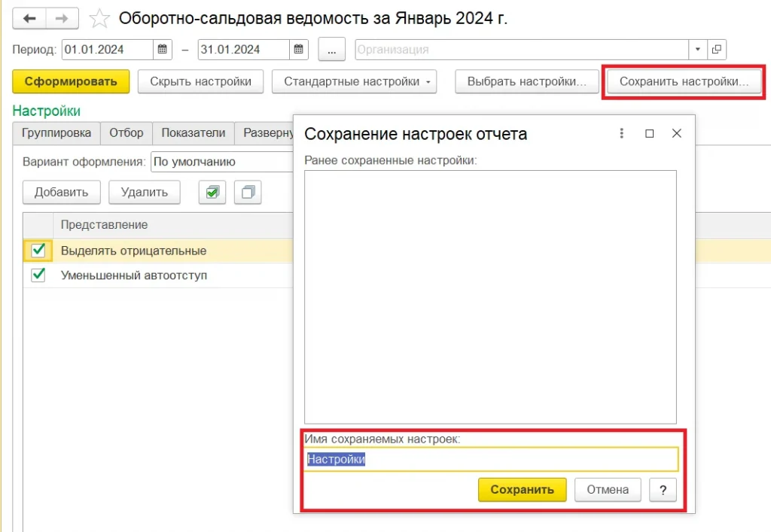Switch to the Показатели tab

click(193, 132)
